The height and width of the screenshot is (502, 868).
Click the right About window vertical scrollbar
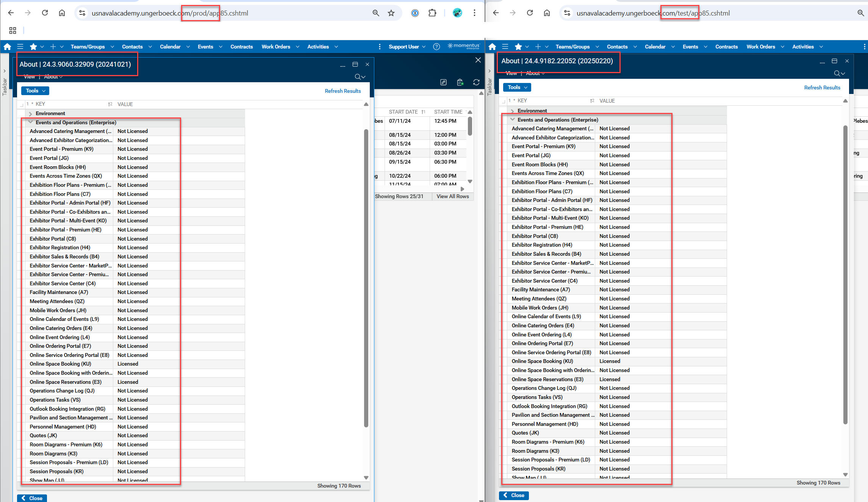(x=845, y=275)
